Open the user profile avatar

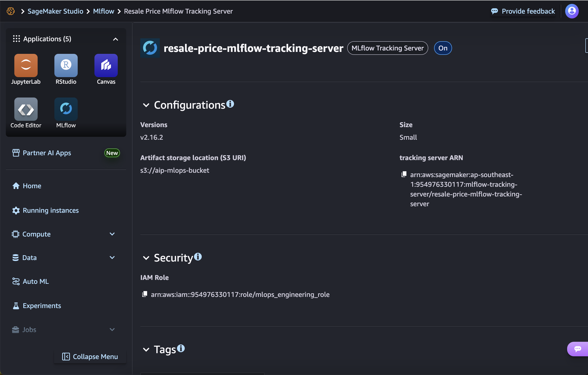(572, 11)
